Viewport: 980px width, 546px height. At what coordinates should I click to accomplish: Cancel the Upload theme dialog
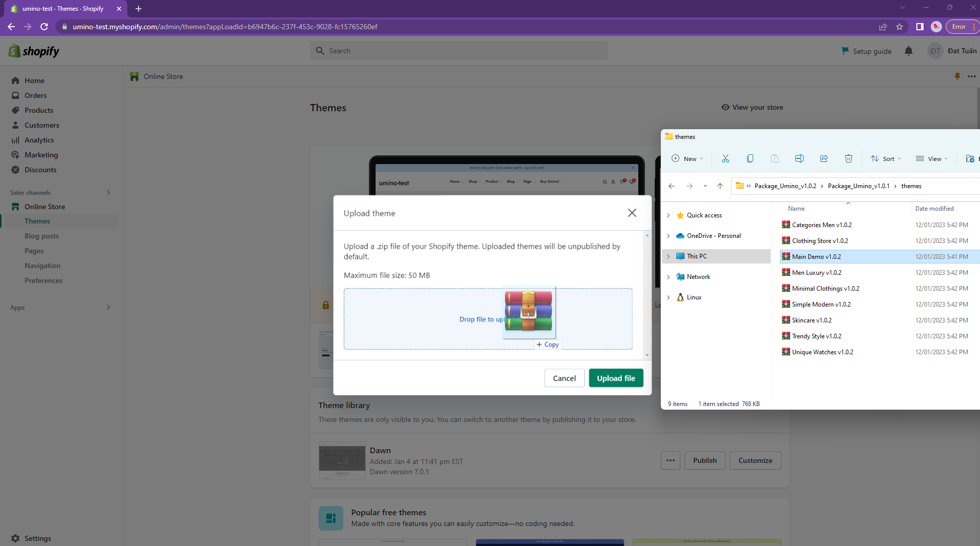pos(564,378)
